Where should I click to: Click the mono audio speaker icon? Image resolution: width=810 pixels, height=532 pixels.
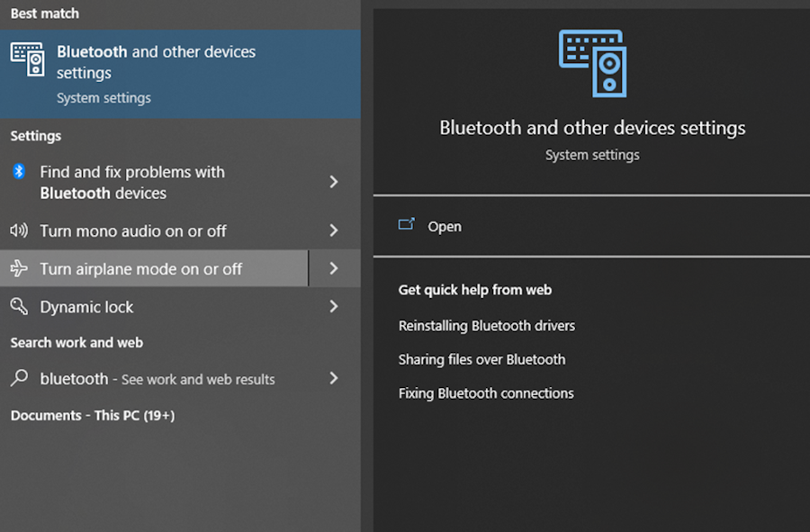(19, 230)
